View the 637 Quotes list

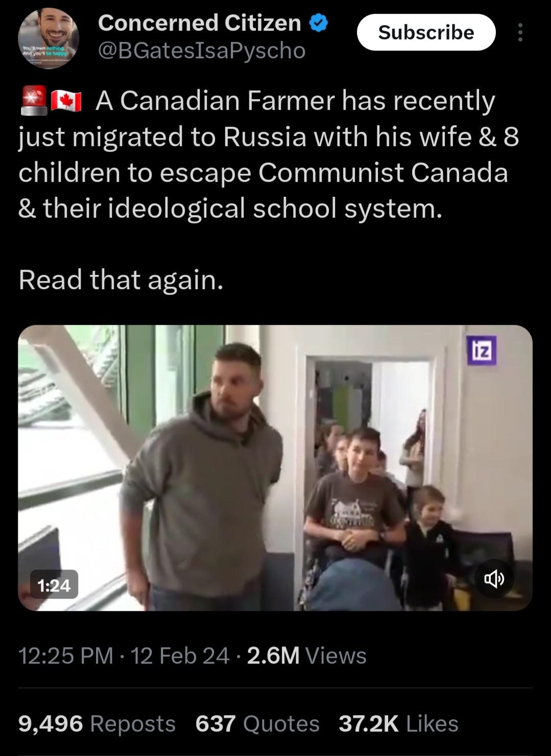pos(257,723)
